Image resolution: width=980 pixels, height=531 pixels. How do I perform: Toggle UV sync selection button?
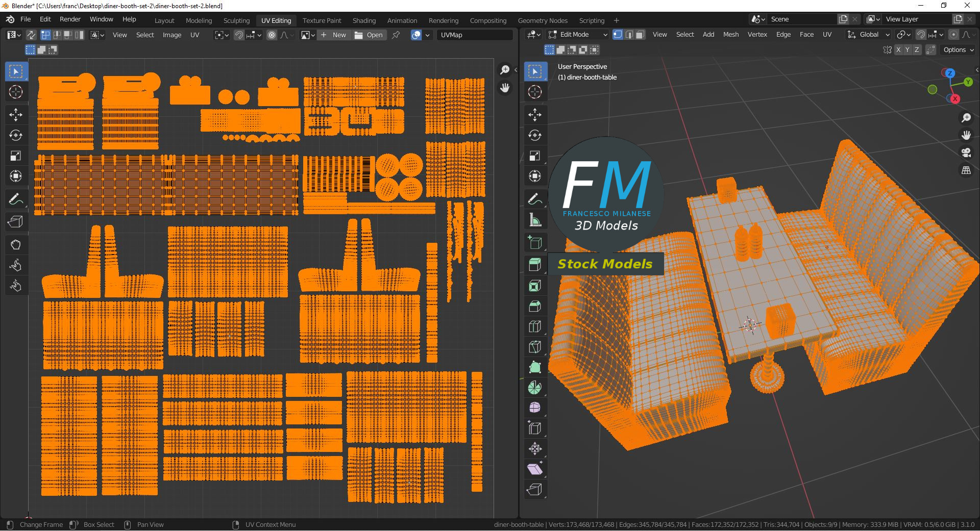coord(31,35)
